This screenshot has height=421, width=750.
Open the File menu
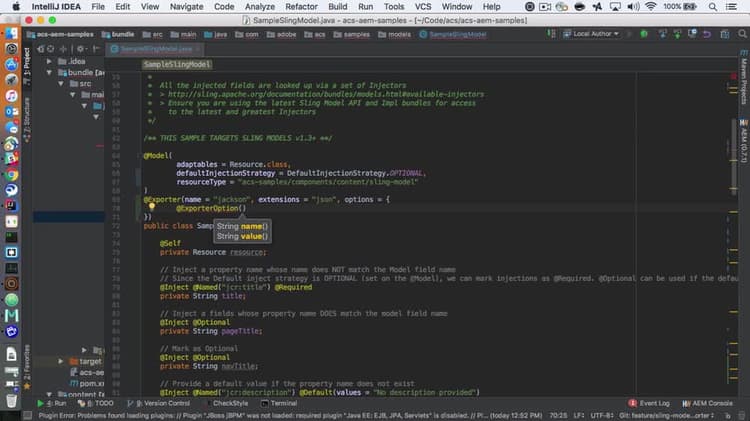coord(98,7)
